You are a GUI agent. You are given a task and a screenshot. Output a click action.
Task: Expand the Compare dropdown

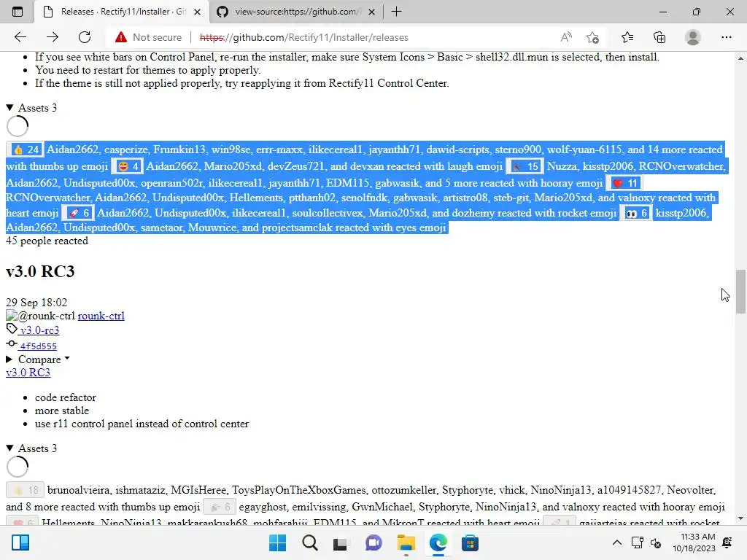(38, 359)
